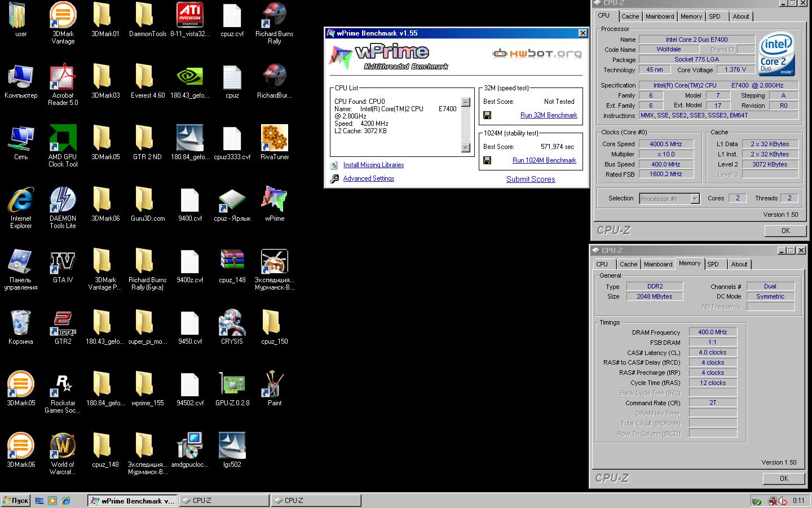Launch the GTA IV shortcut
812x508 pixels.
(63, 266)
